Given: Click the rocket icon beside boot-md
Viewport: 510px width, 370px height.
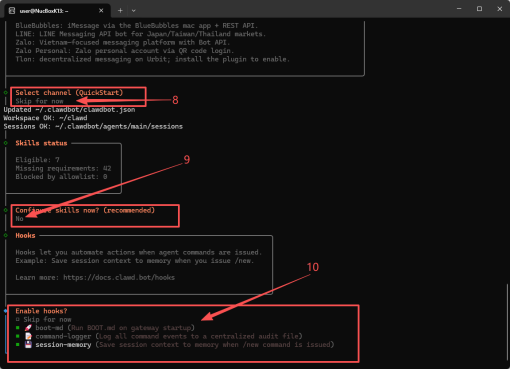Looking at the screenshot, I should 28,328.
